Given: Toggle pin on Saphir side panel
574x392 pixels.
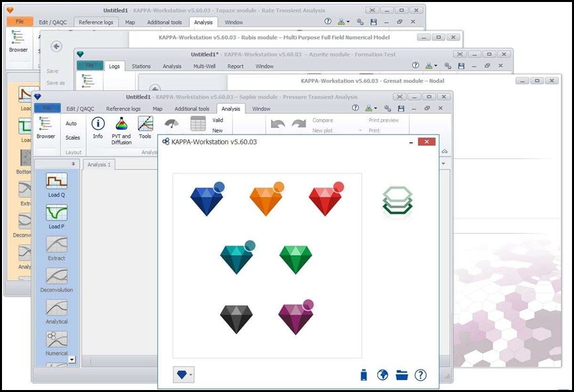Looking at the screenshot, I should [73, 164].
